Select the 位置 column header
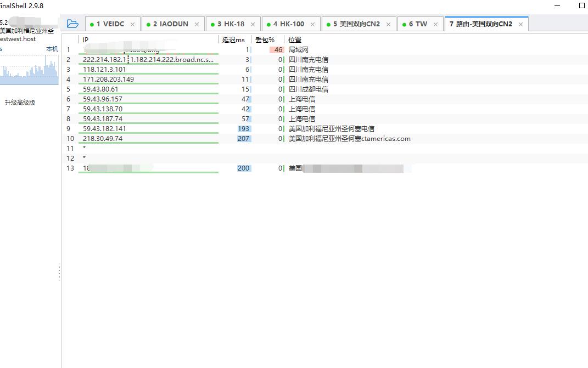 click(x=295, y=40)
